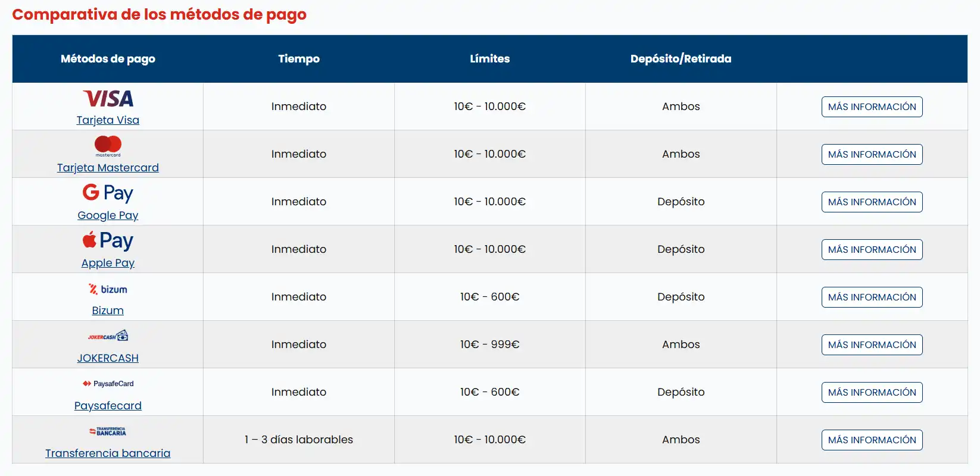Open the Tarjeta Visa link
Viewport: 980px width, 476px height.
(108, 120)
